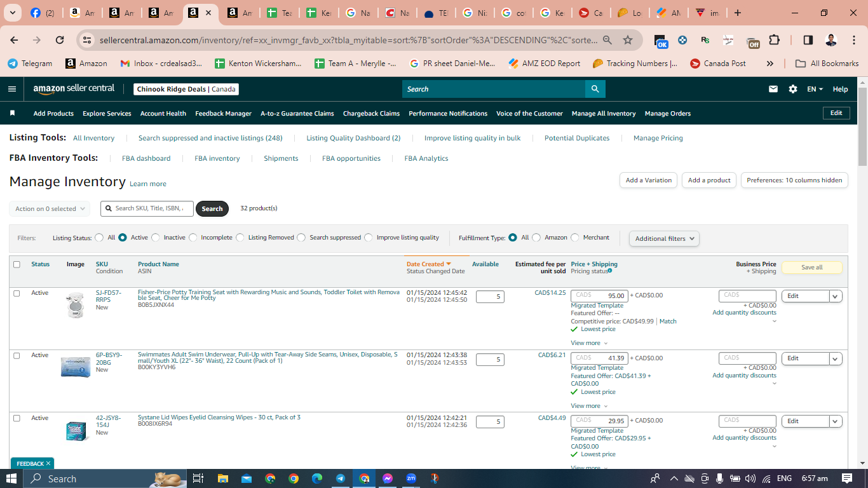This screenshot has height=488, width=868.
Task: Click the RS extension icon
Action: 705,40
